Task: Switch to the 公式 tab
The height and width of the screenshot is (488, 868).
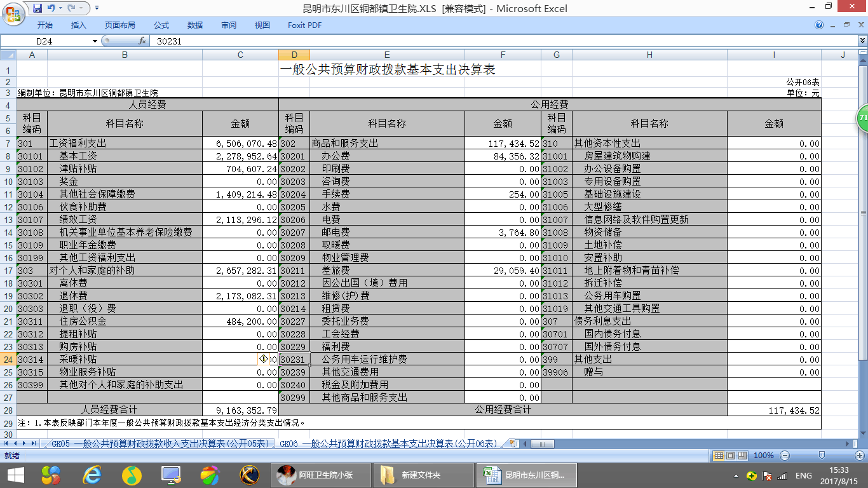Action: click(161, 25)
